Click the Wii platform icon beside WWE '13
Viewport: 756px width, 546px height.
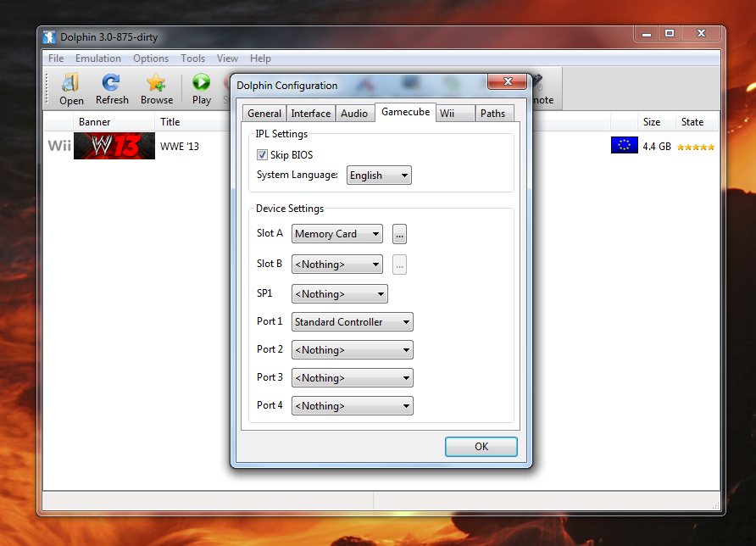[x=58, y=145]
